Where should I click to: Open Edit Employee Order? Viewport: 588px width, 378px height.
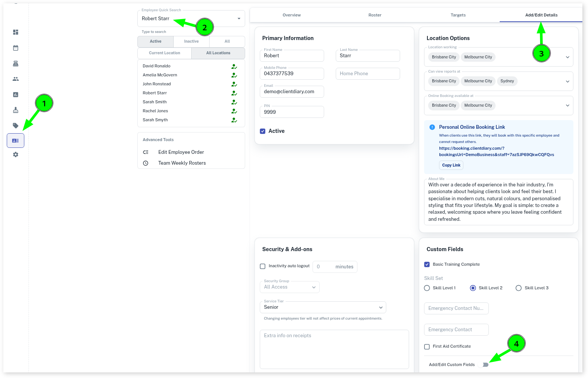pos(181,152)
